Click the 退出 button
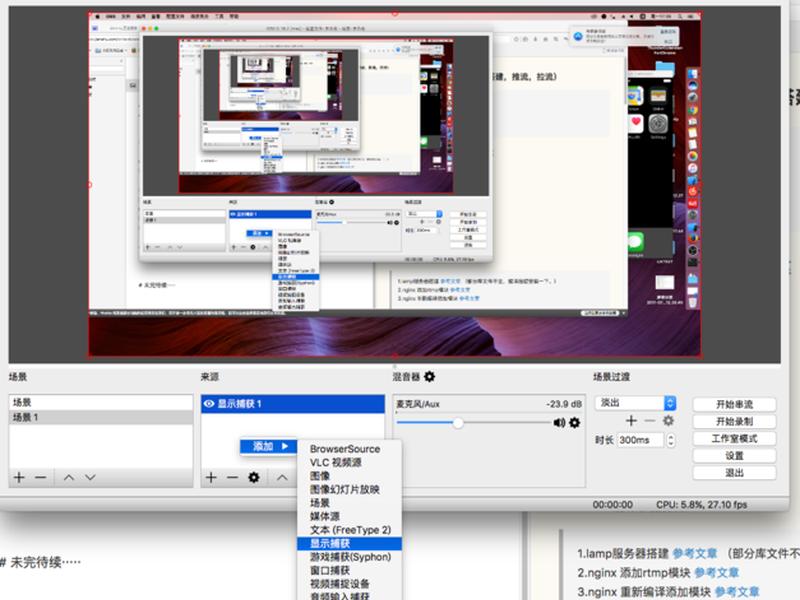 (x=734, y=473)
